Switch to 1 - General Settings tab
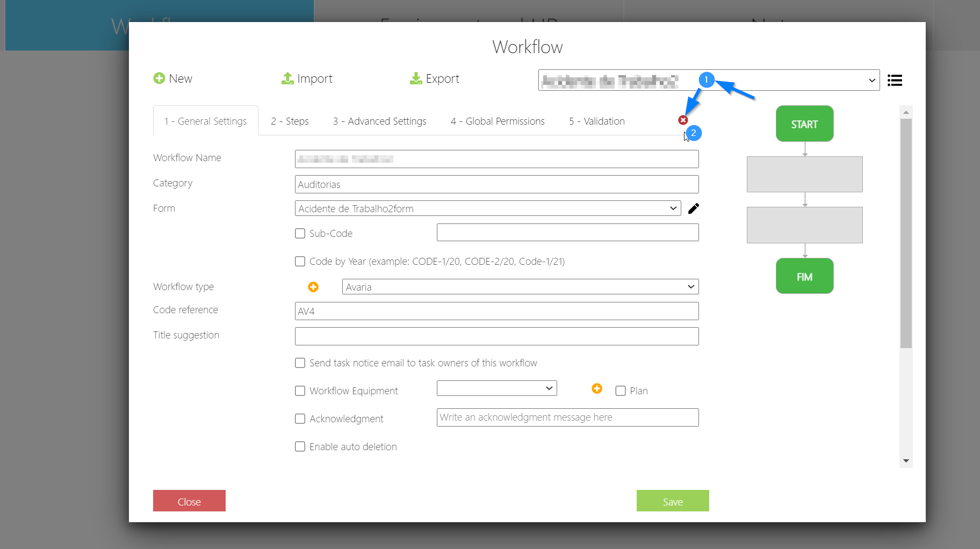The width and height of the screenshot is (980, 549). 206,121
